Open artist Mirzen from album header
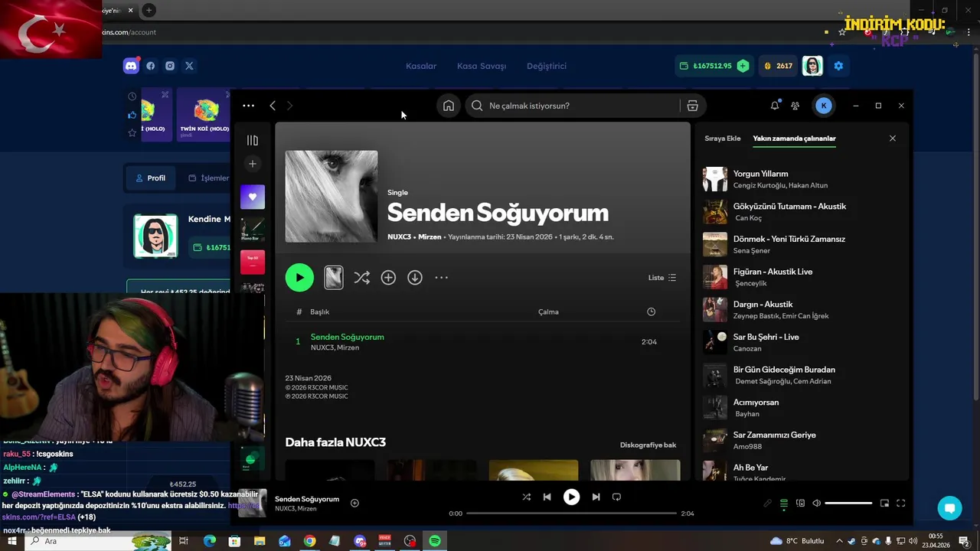The image size is (980, 551). (x=430, y=237)
